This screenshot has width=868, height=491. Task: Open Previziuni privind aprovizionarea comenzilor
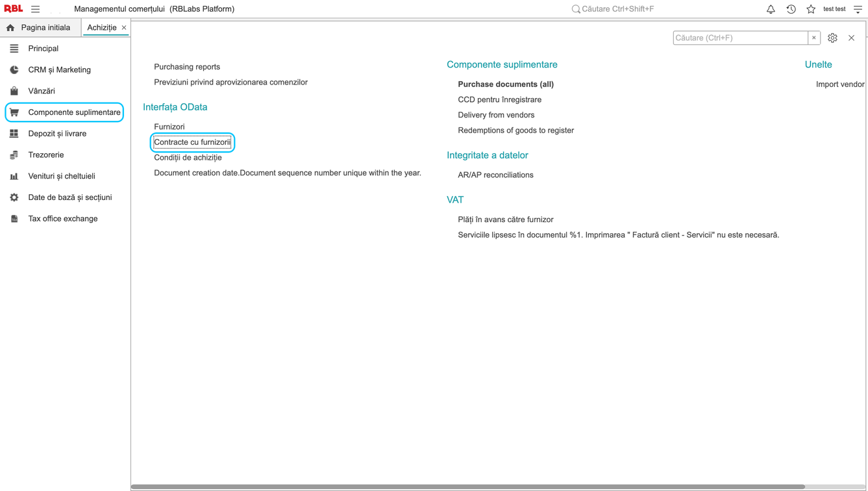(x=230, y=82)
